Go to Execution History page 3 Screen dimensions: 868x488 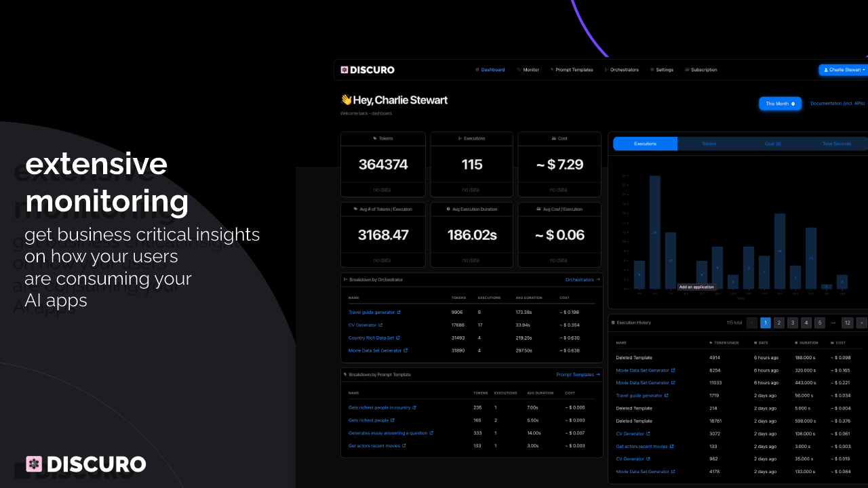[x=793, y=323]
